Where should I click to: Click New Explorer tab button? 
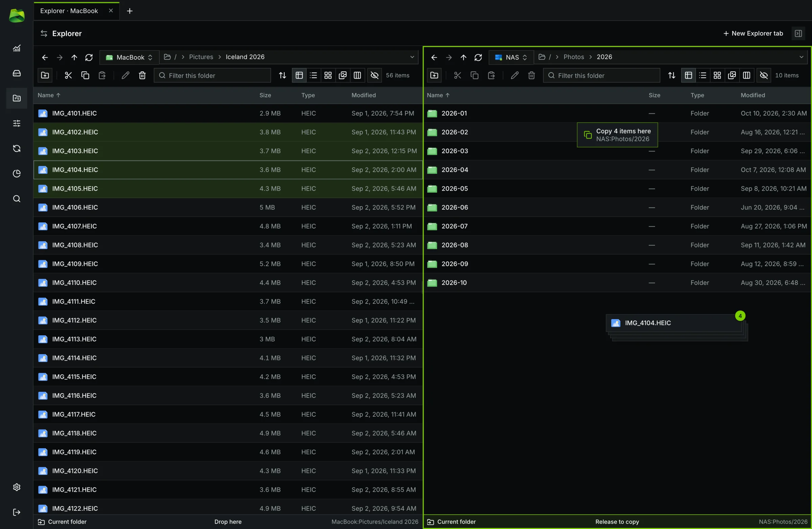[753, 33]
